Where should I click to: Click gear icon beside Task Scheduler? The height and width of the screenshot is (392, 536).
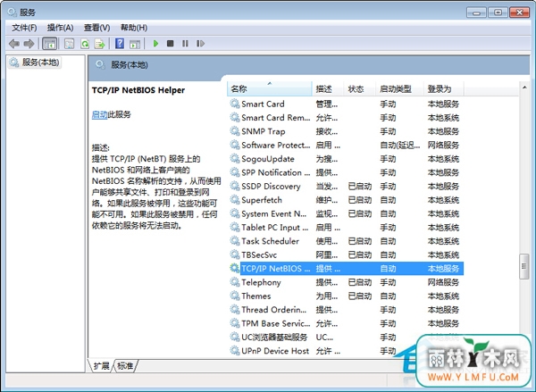click(x=234, y=241)
